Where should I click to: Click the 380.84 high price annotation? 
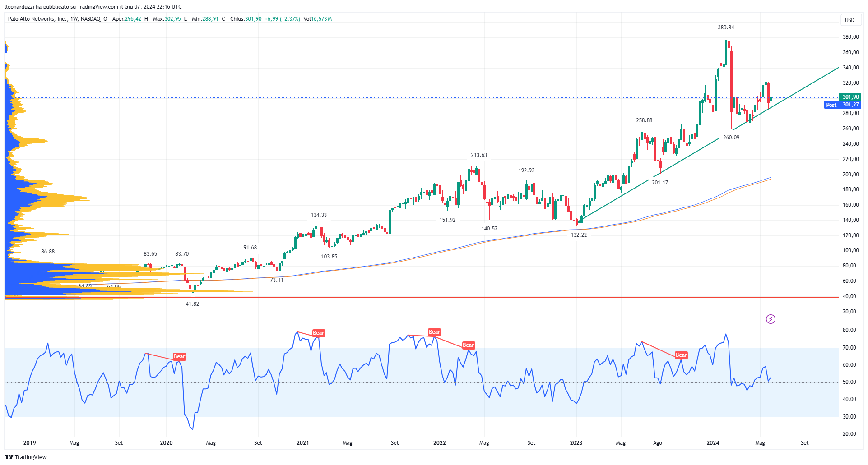(726, 28)
